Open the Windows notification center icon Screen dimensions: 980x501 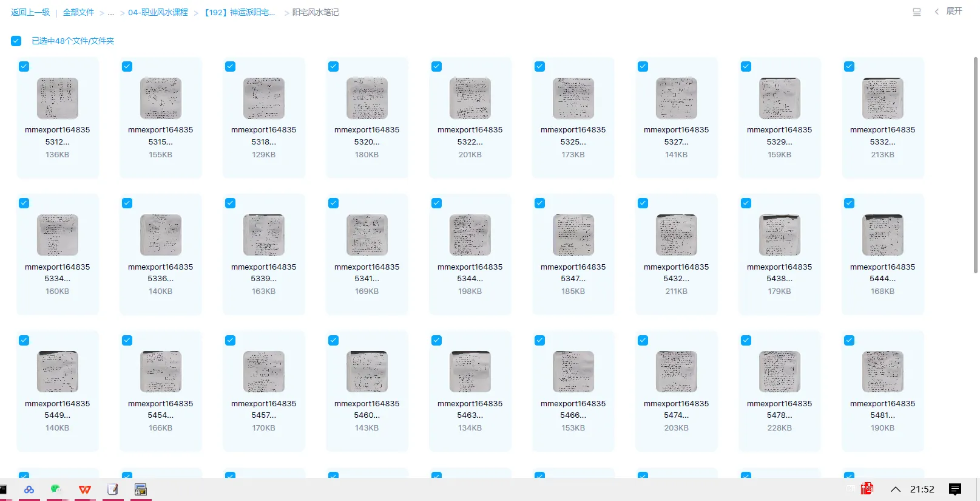tap(955, 489)
